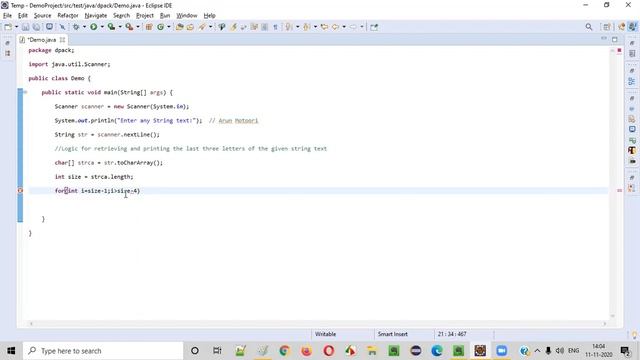This screenshot has height=360, width=640.
Task: Click the Previous Annotation icon
Action: [x=307, y=27]
